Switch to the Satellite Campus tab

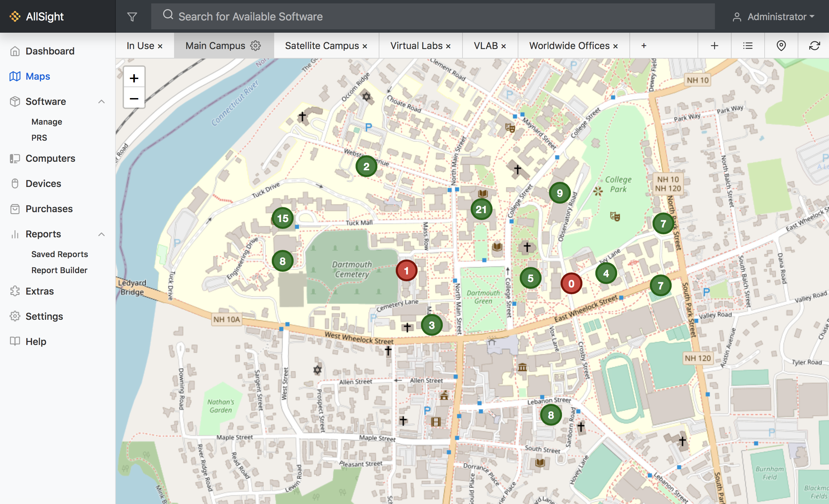(x=322, y=45)
